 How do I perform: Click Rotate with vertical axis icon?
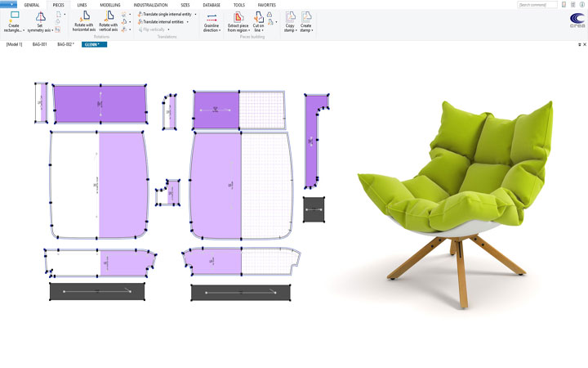(x=108, y=16)
